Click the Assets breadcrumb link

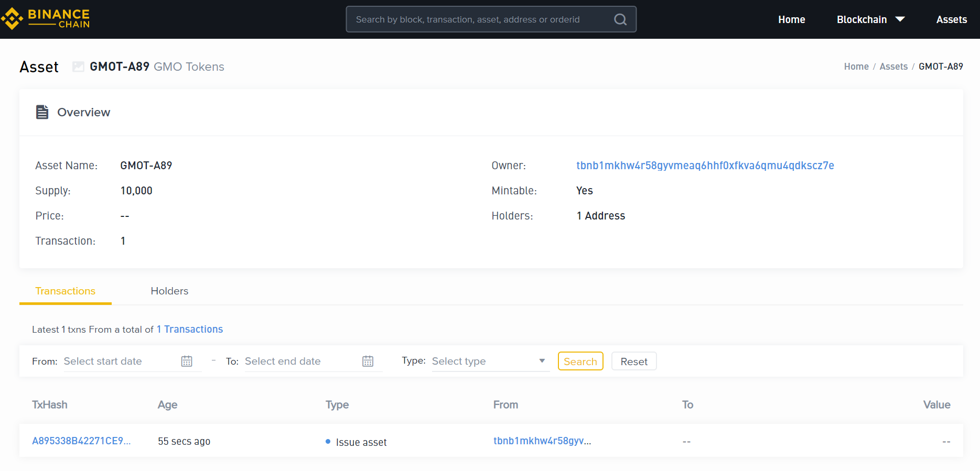click(x=893, y=67)
